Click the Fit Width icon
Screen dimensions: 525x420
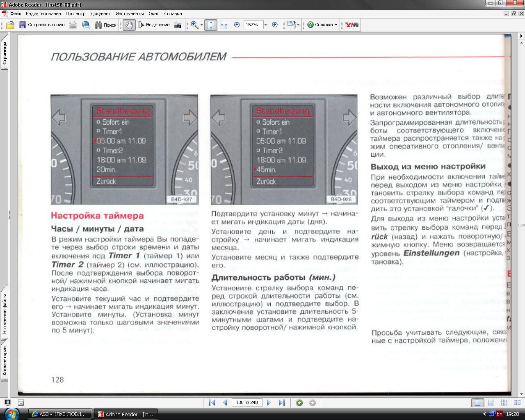pyautogui.click(x=224, y=25)
